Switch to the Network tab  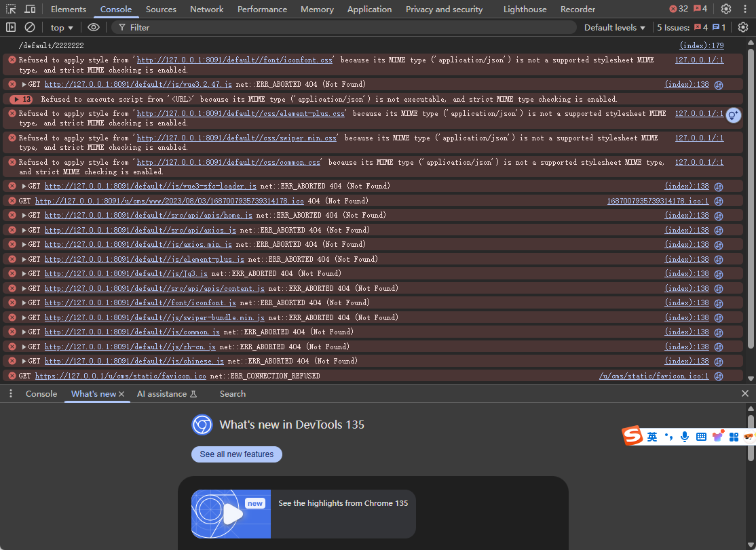click(206, 9)
